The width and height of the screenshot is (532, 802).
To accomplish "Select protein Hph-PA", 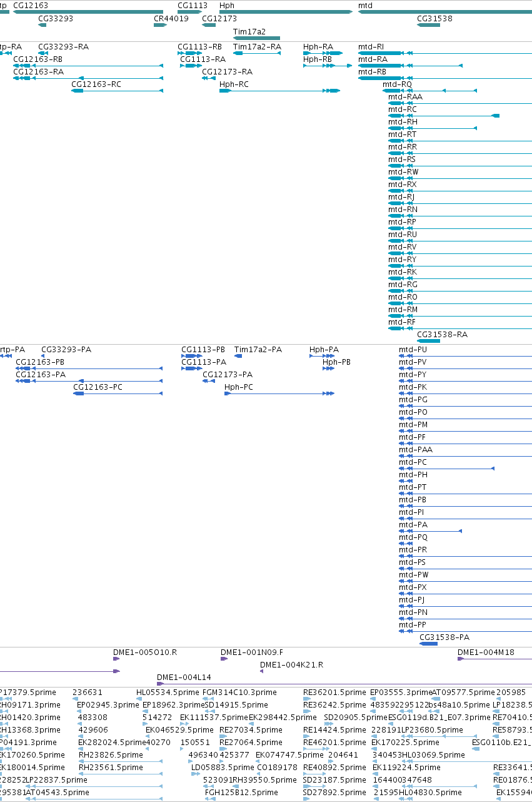I will pyautogui.click(x=324, y=350).
